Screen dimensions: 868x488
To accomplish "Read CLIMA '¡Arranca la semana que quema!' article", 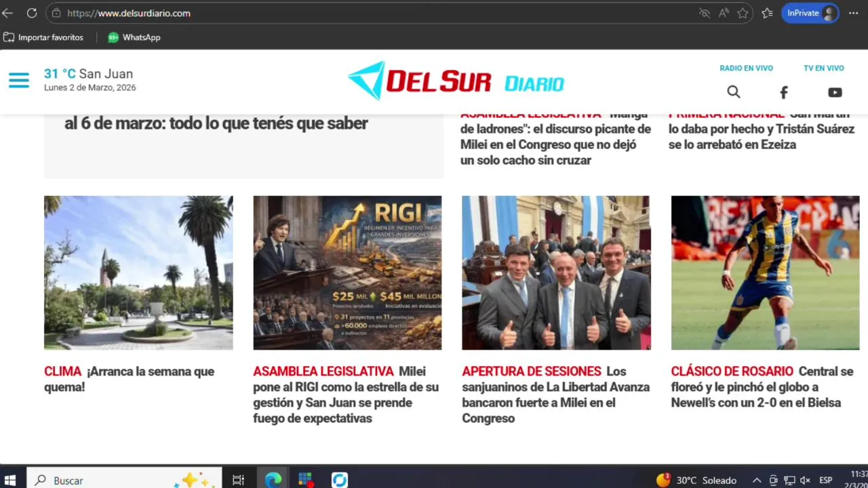I will pyautogui.click(x=129, y=379).
